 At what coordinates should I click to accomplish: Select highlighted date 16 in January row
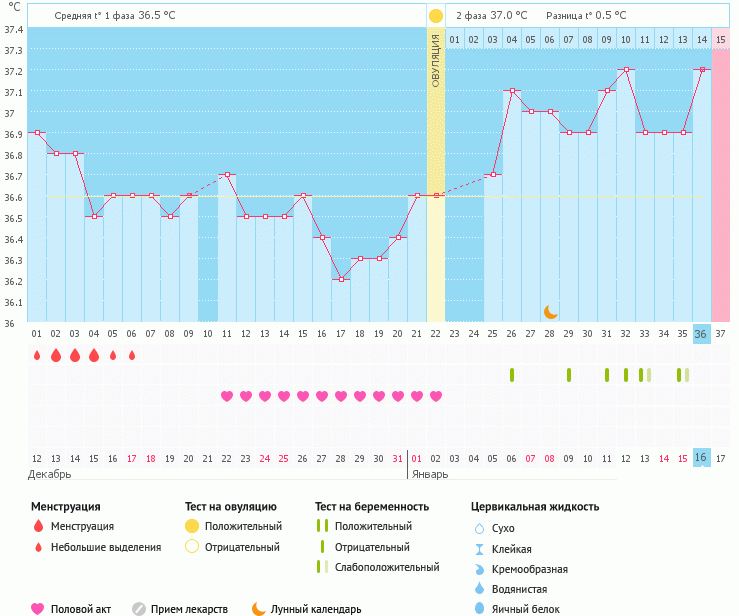(702, 458)
